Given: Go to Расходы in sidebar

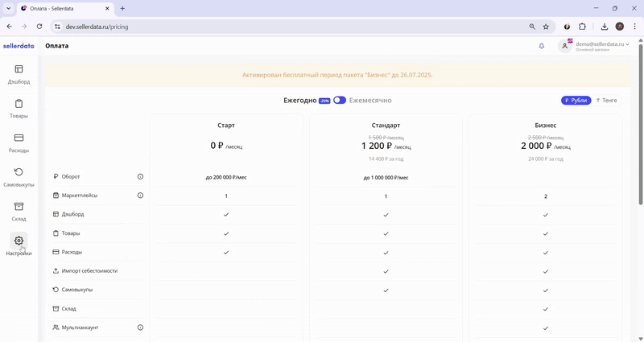Looking at the screenshot, I should (x=19, y=142).
